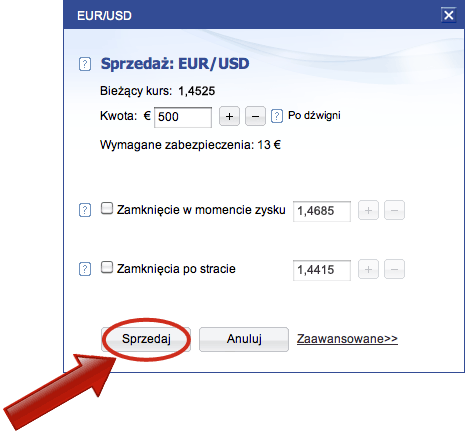Click minus button beside 1,4685 value
The image size is (465, 434).
394,210
